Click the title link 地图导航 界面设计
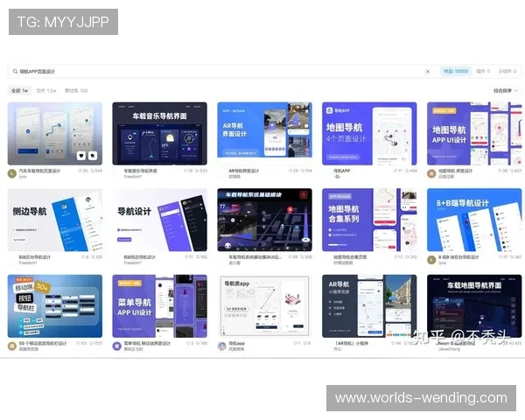 (x=455, y=171)
